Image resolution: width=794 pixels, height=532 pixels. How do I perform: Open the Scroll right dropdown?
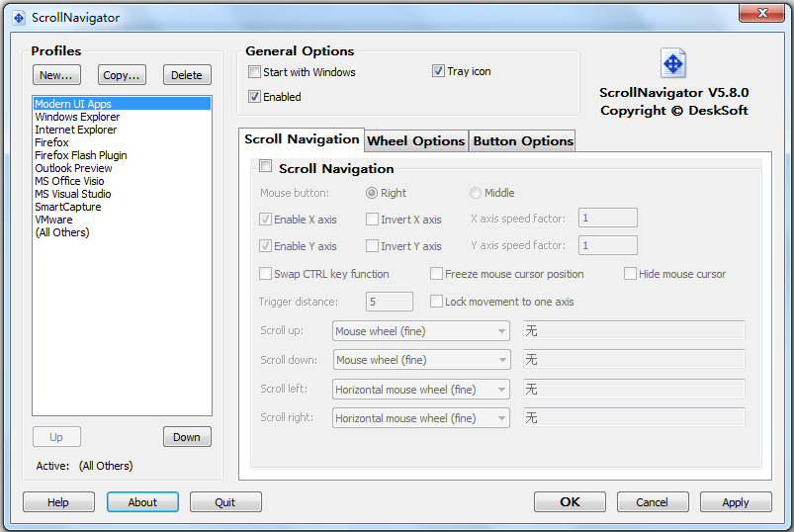click(x=421, y=418)
